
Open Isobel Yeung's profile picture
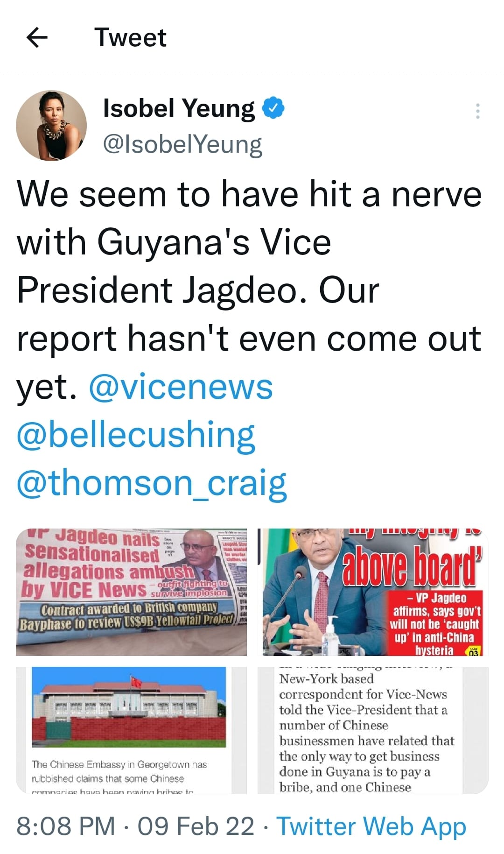[51, 126]
